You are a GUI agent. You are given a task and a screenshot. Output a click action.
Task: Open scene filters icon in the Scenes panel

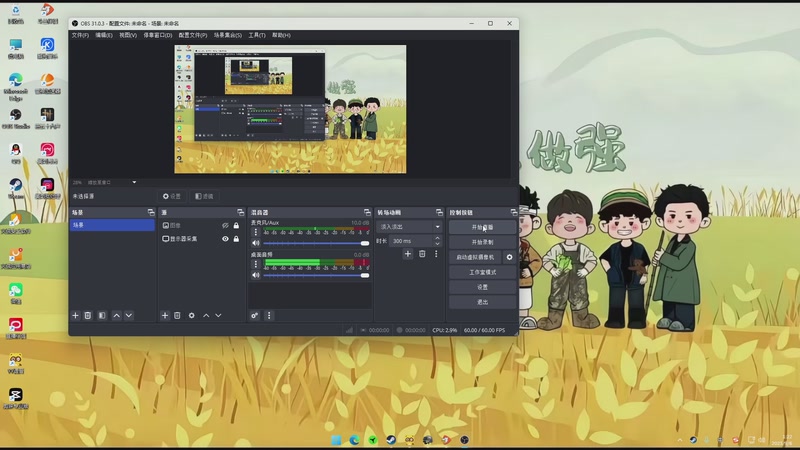coord(102,316)
